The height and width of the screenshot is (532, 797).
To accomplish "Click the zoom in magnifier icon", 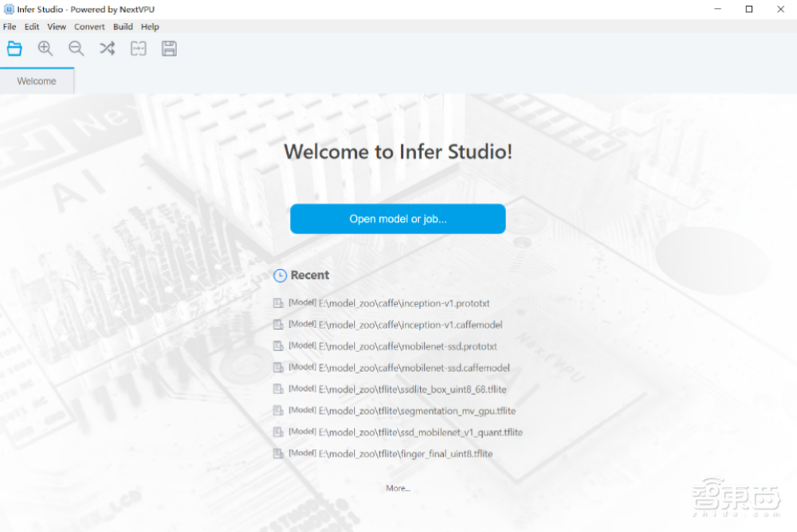I will pos(45,49).
